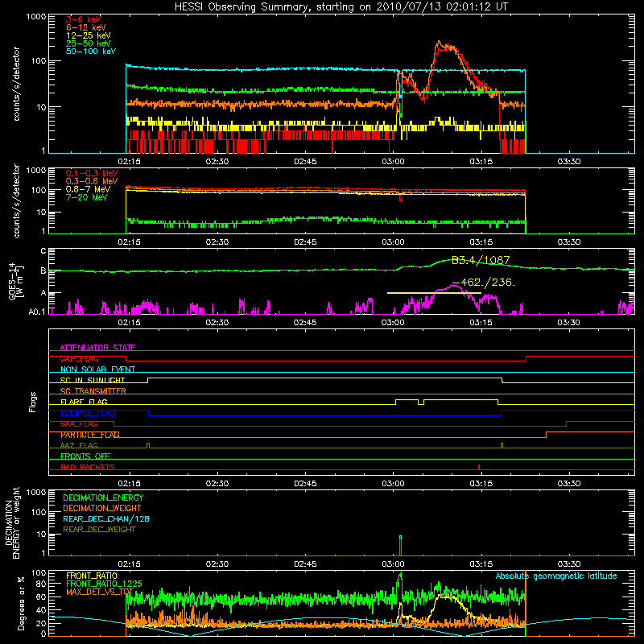The width and height of the screenshot is (644, 644).
Task: Select the ECLIPSE_FLAG label
Action: pyautogui.click(x=88, y=413)
